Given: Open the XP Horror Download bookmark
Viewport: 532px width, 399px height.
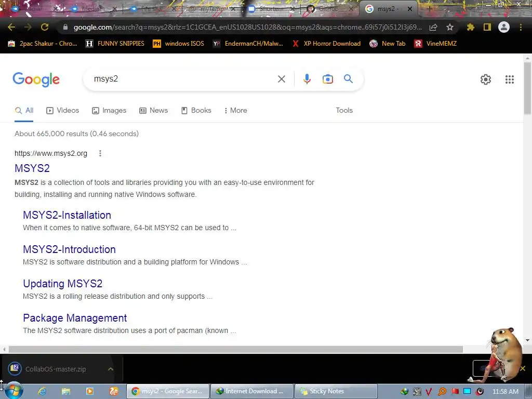Looking at the screenshot, I should pyautogui.click(x=326, y=44).
